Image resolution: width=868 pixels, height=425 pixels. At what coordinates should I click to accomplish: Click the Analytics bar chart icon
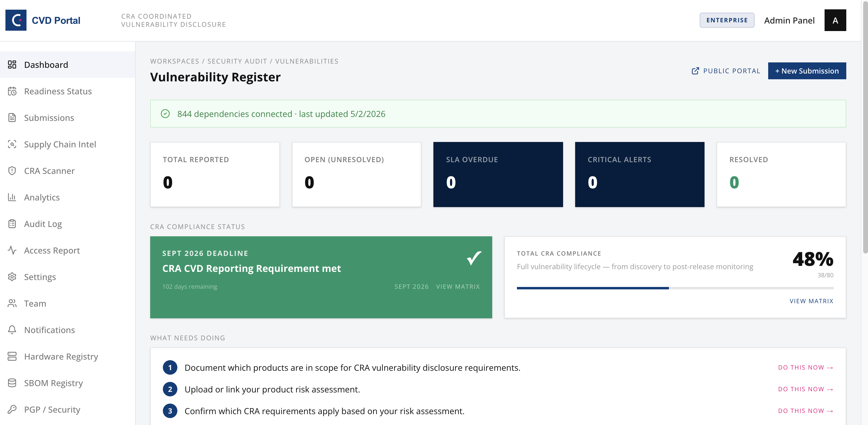(12, 197)
